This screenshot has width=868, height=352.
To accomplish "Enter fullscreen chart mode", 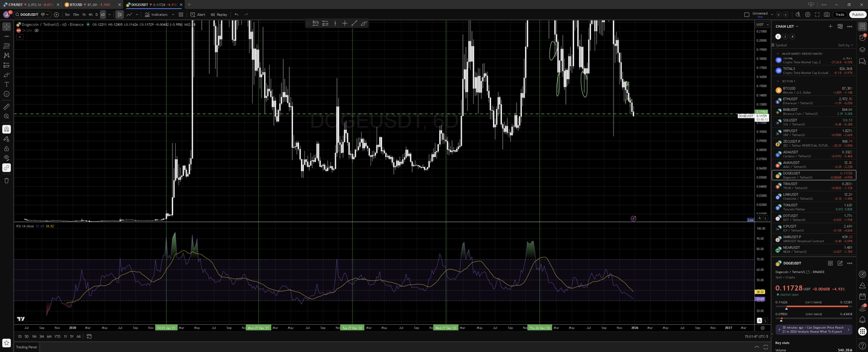I will click(817, 15).
